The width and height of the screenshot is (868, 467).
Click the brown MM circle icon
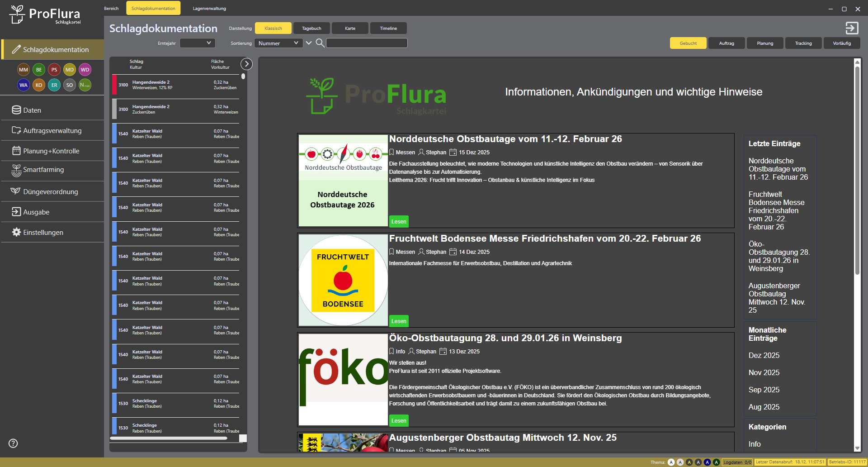pos(24,70)
